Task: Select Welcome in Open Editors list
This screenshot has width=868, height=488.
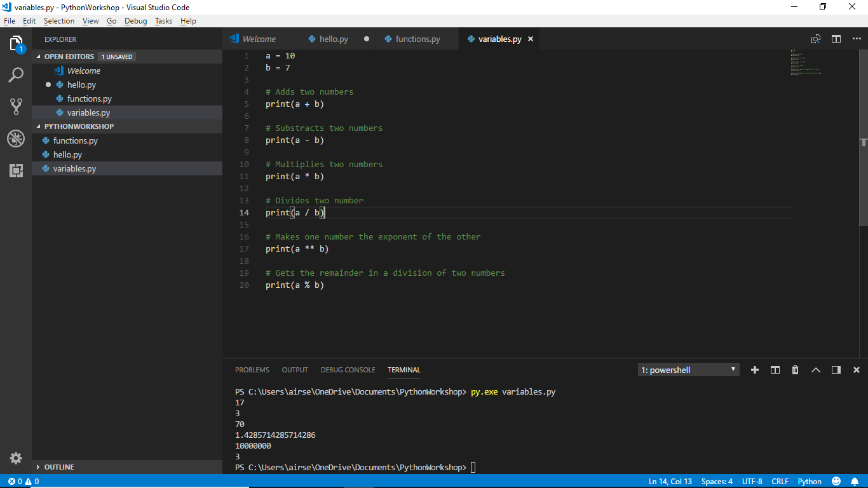Action: click(x=127, y=71)
